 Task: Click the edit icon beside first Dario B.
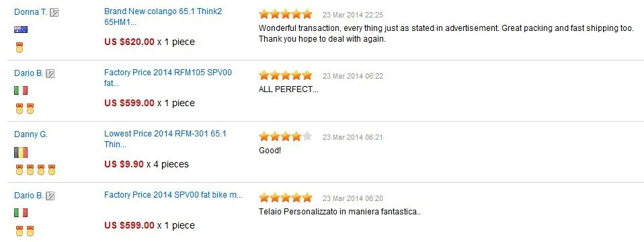pyautogui.click(x=50, y=74)
